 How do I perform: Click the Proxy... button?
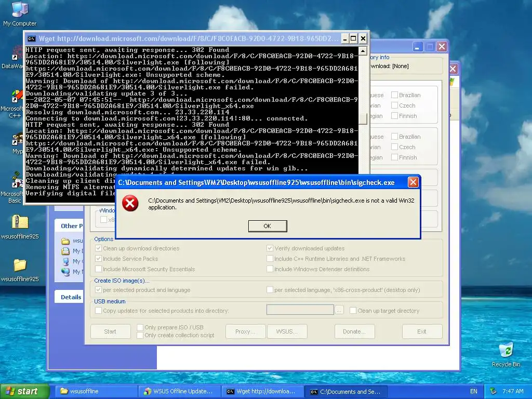(245, 331)
